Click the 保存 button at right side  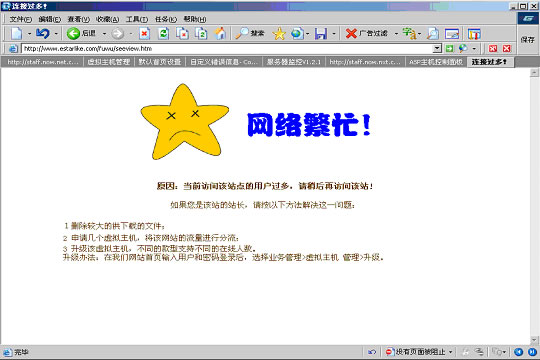point(527,40)
